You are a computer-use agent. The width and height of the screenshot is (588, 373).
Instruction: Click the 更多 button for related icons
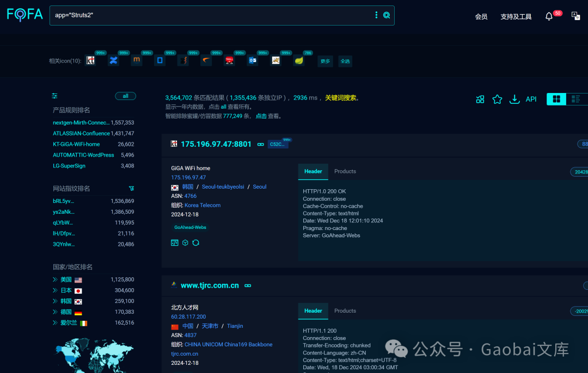[325, 61]
